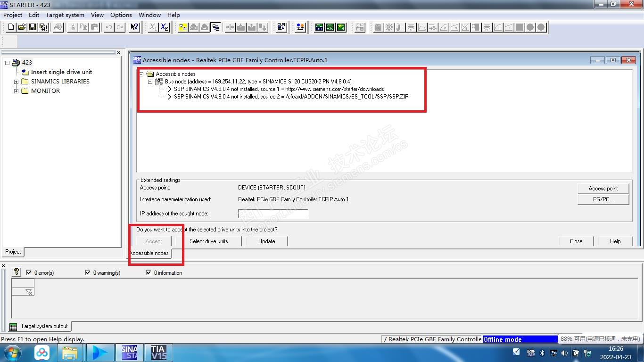
Task: Switch to TIA V15 in the taskbar
Action: (x=158, y=353)
